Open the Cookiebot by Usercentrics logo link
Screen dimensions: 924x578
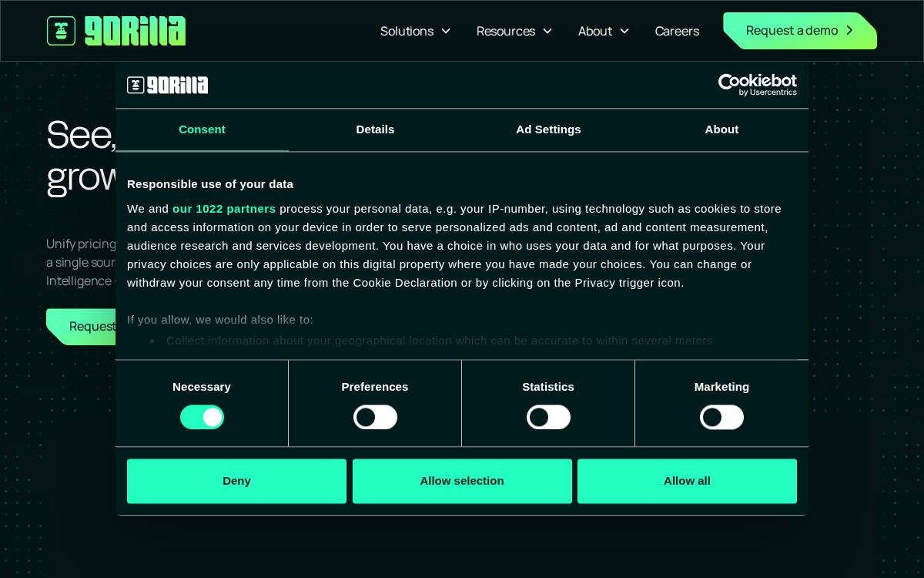(758, 85)
